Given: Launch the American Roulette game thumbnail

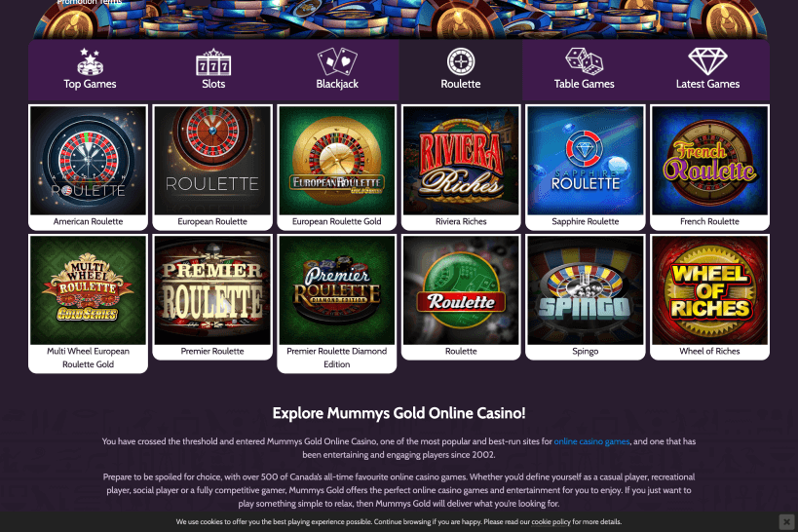Looking at the screenshot, I should click(88, 161).
